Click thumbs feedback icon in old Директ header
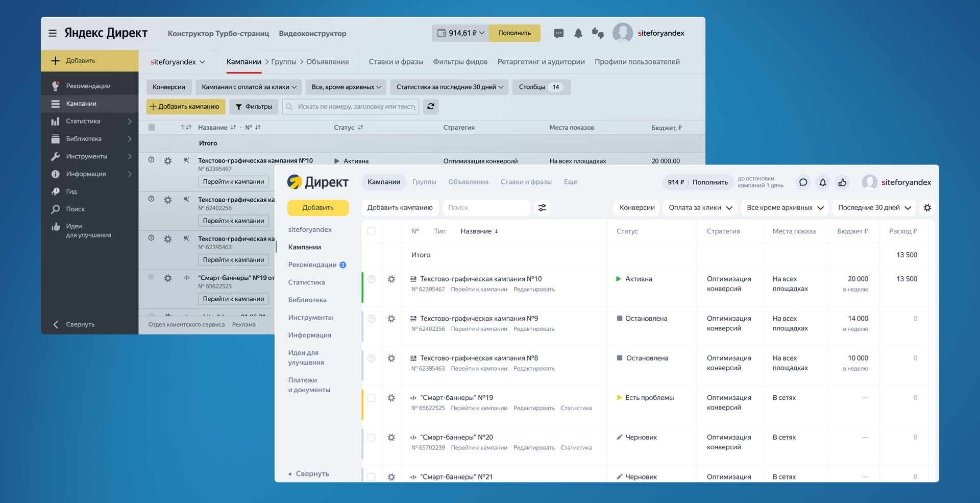980x503 pixels. click(598, 33)
